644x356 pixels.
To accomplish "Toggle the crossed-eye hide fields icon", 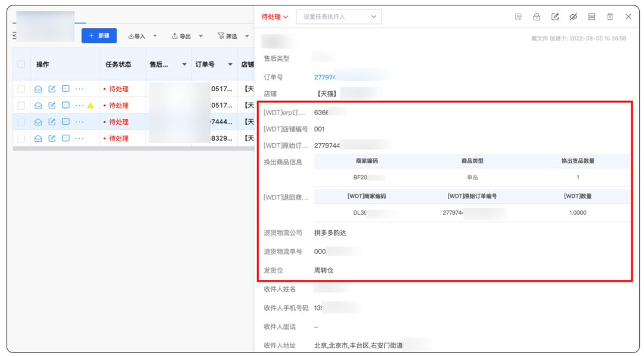I will [573, 17].
